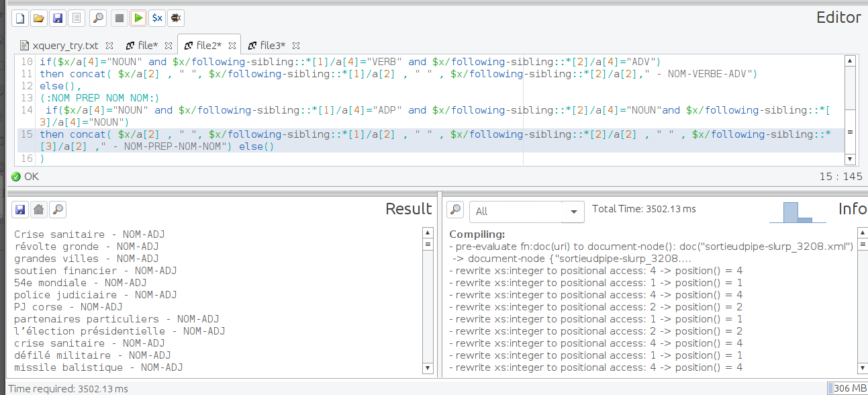Click result line 'partenaires particuliers - NOM-ADJ'
The image size is (868, 395).
(117, 319)
